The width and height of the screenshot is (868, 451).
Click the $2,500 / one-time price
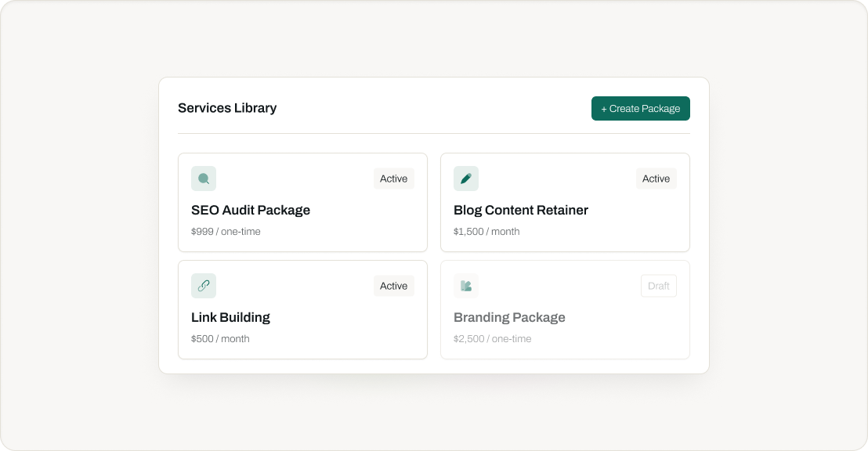[493, 339]
